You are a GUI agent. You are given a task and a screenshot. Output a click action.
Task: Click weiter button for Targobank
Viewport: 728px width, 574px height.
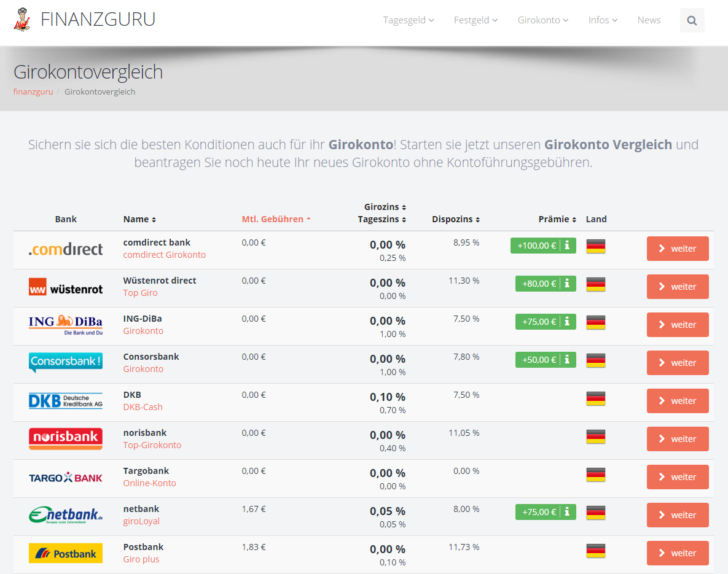[x=678, y=477]
